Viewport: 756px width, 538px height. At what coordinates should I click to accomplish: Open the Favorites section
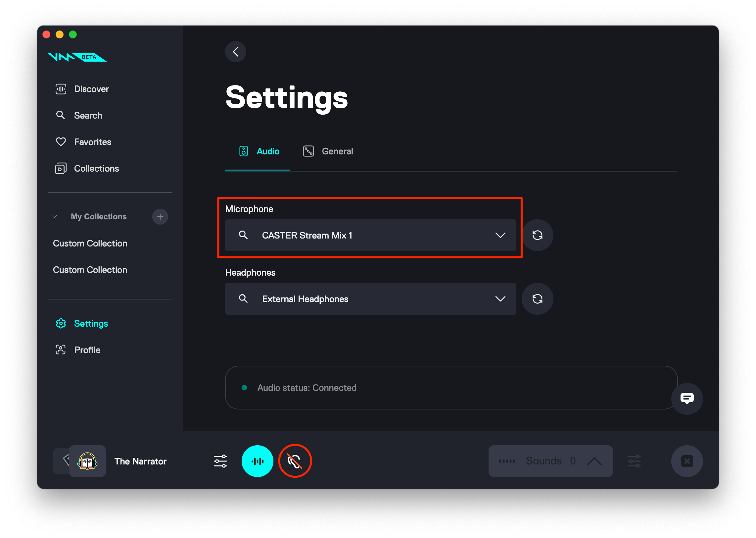92,141
